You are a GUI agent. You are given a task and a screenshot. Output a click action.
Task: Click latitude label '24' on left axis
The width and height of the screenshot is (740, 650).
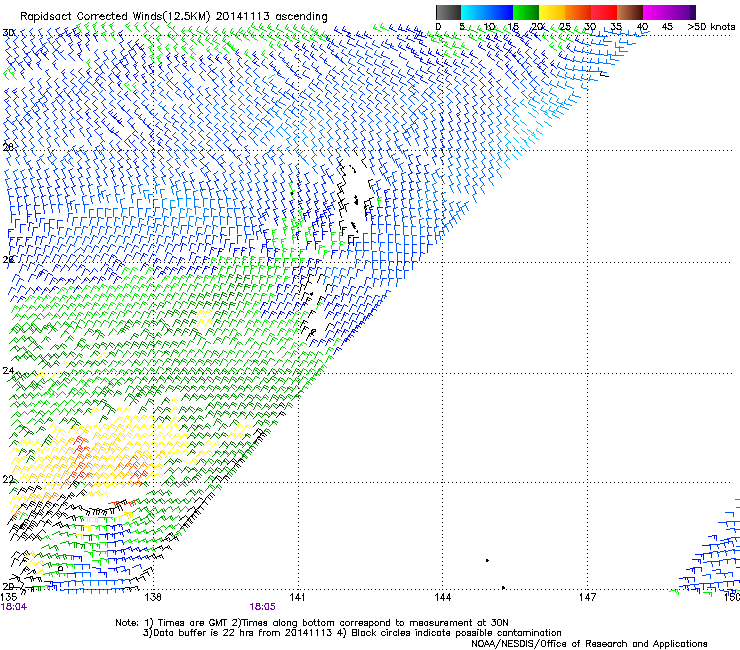tap(8, 371)
